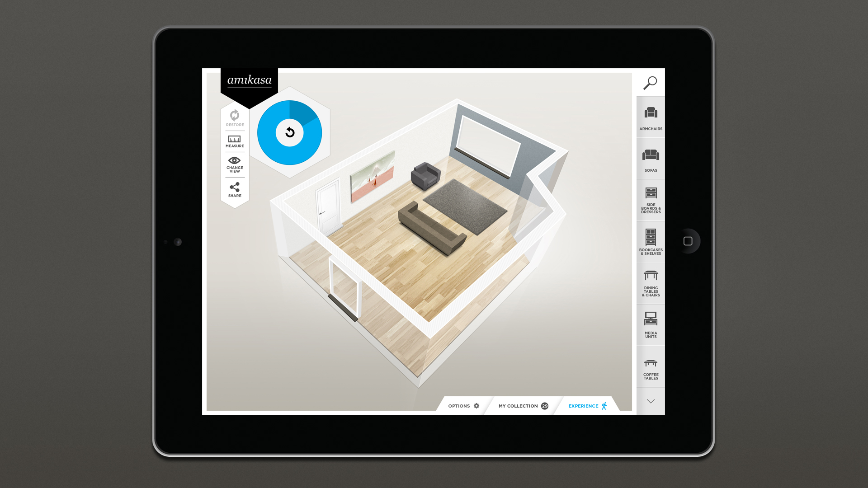Switch to My Collection tab

(x=523, y=406)
